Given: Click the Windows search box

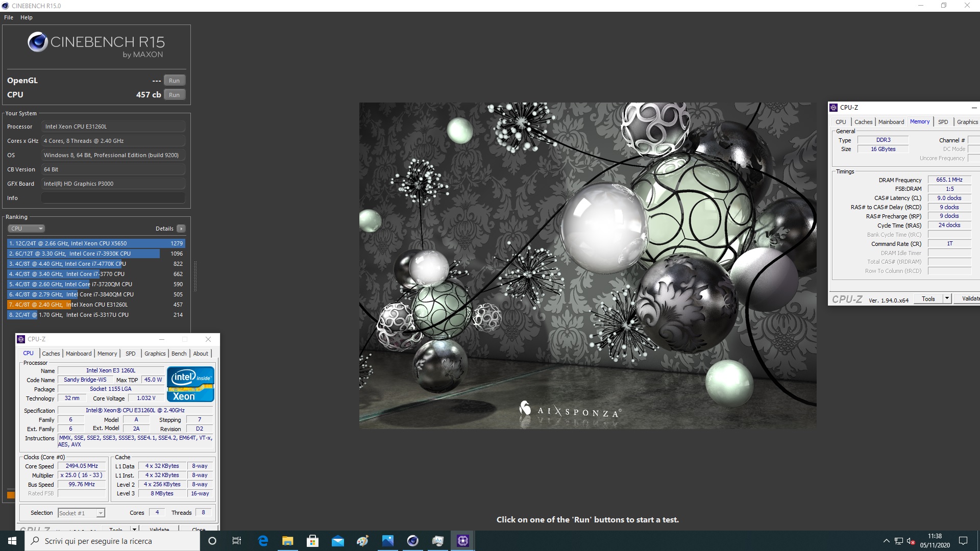Looking at the screenshot, I should [112, 541].
